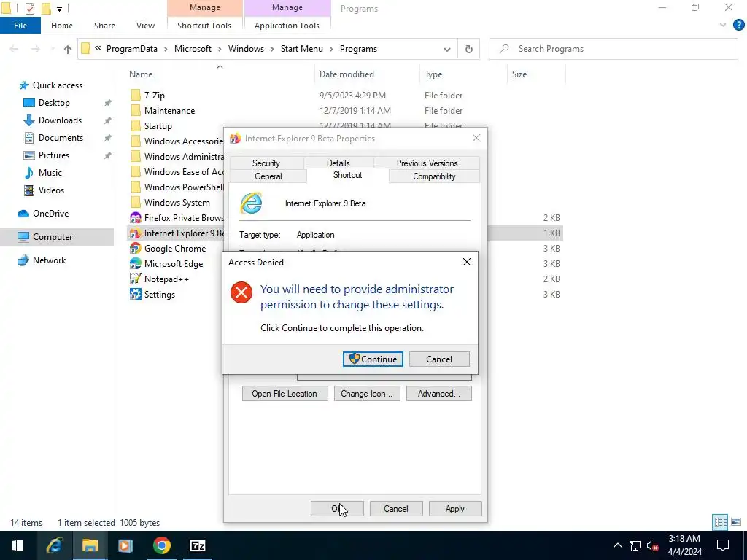Refresh the Programs folder view

click(469, 49)
